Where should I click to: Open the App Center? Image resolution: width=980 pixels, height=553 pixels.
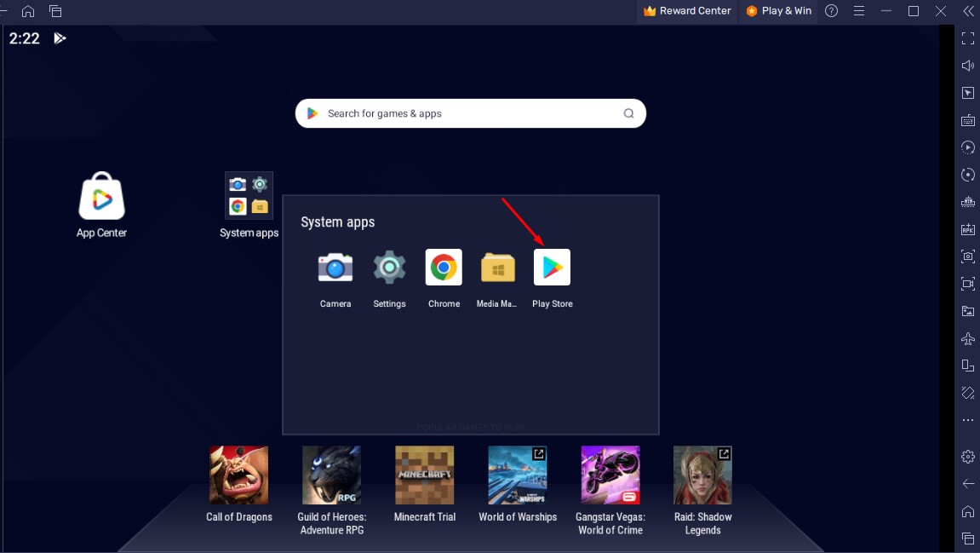[101, 197]
